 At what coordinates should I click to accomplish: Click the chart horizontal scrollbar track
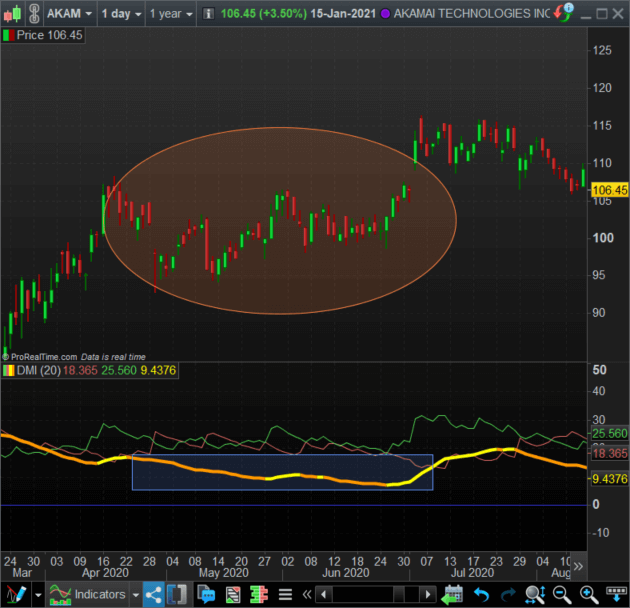(376, 594)
